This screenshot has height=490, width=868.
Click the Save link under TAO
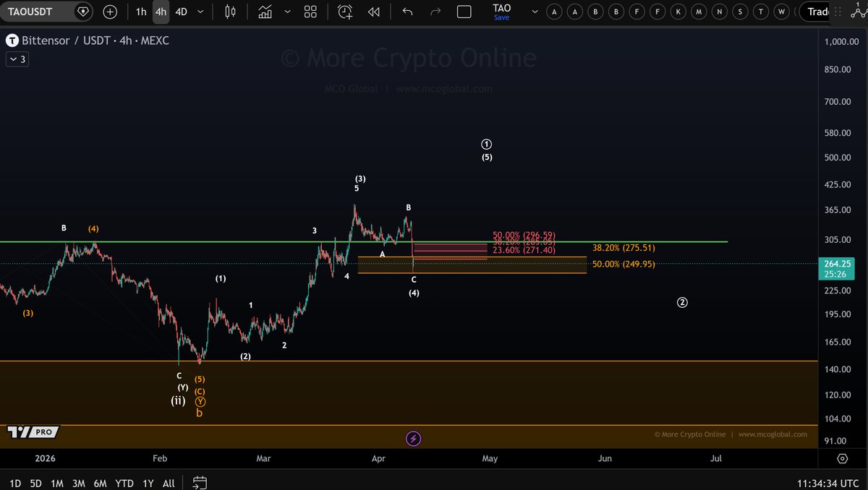click(x=501, y=17)
